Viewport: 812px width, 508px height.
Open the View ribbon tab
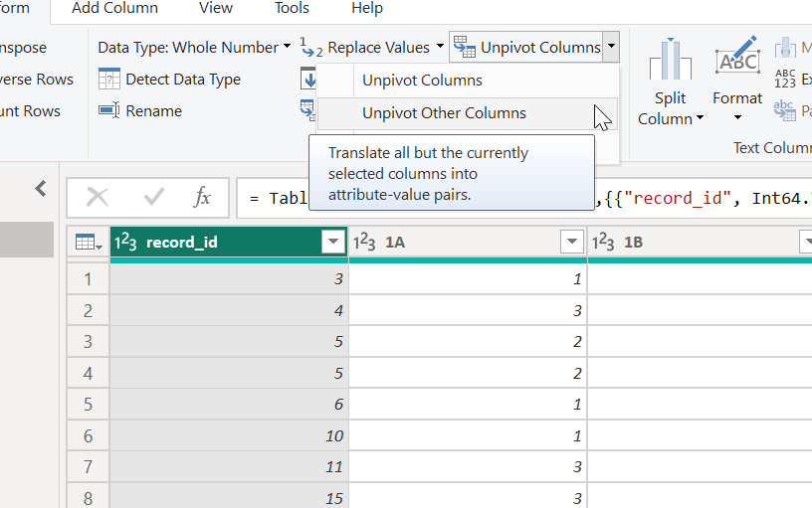pyautogui.click(x=215, y=8)
